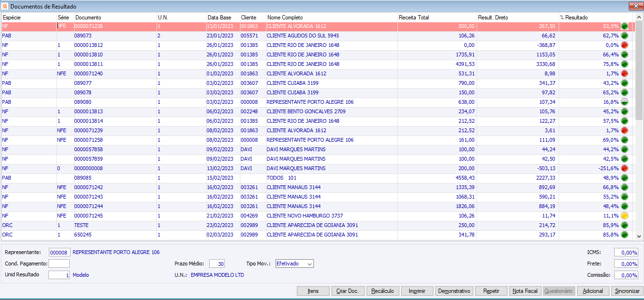Sort by the Nome Completo column header
This screenshot has width=644, height=300.
[x=331, y=18]
